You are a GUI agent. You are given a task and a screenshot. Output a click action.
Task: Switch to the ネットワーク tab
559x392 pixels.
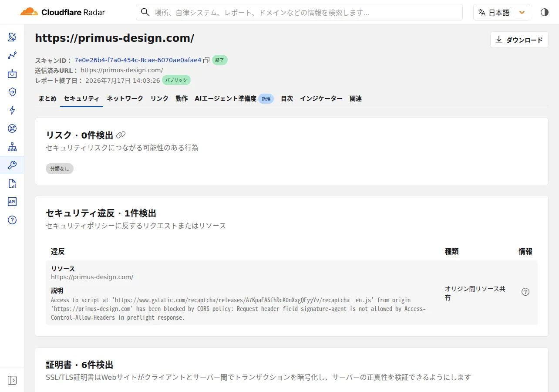[x=125, y=98]
